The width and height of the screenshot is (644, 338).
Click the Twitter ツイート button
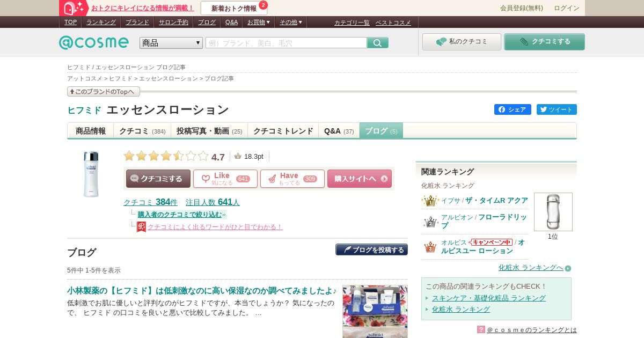coord(557,109)
